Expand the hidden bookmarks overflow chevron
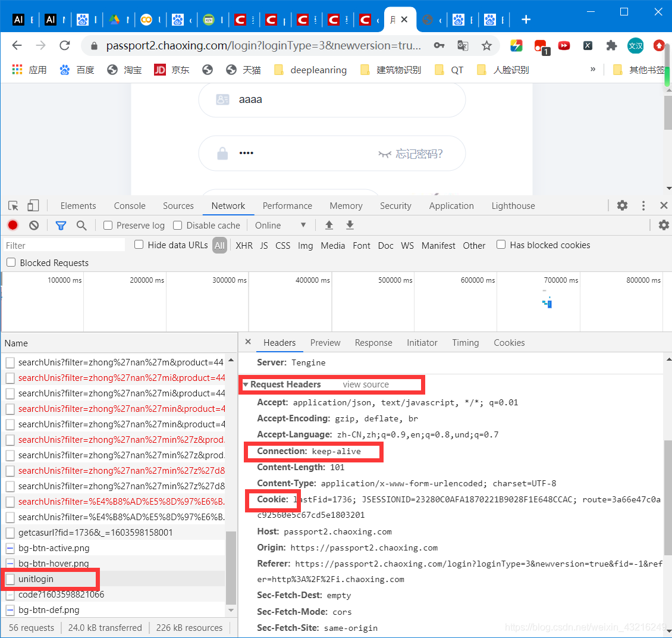 click(x=592, y=70)
